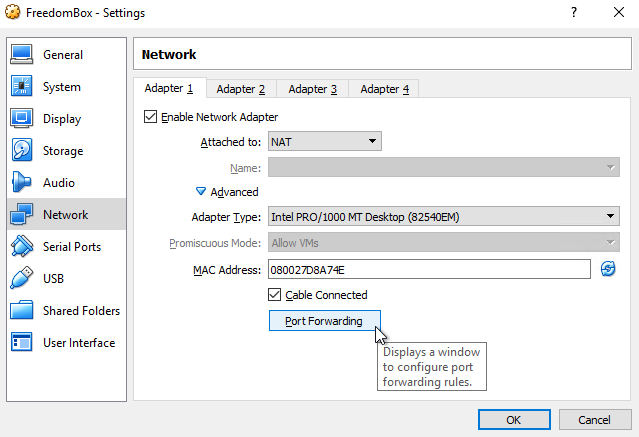
Task: Generate a new random MAC address
Action: pos(608,269)
